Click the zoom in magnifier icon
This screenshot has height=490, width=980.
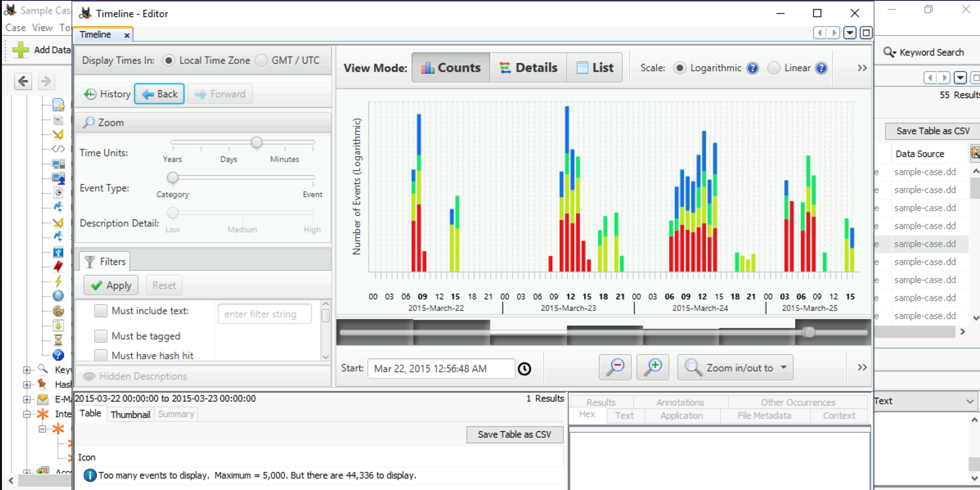pyautogui.click(x=653, y=367)
